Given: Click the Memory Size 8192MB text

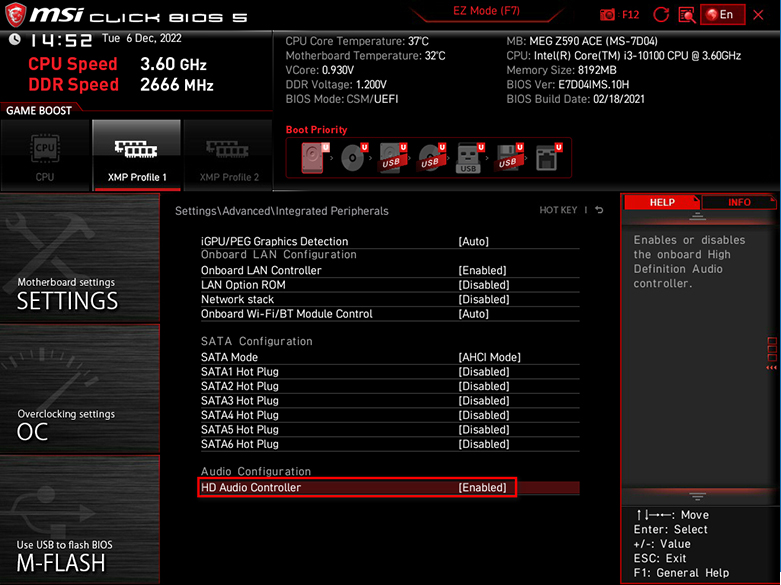Looking at the screenshot, I should point(561,70).
